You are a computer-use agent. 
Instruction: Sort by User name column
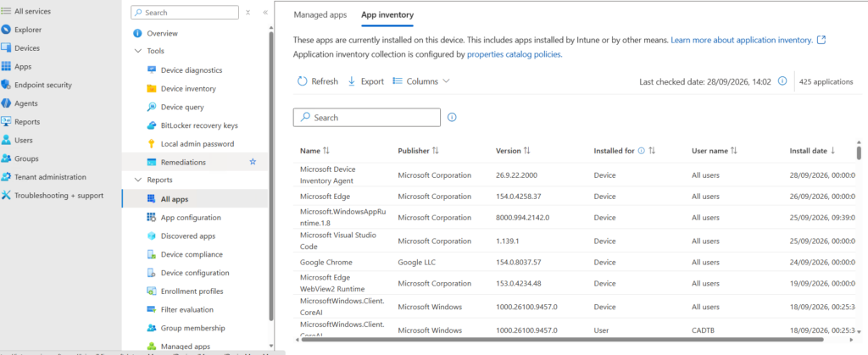(715, 151)
